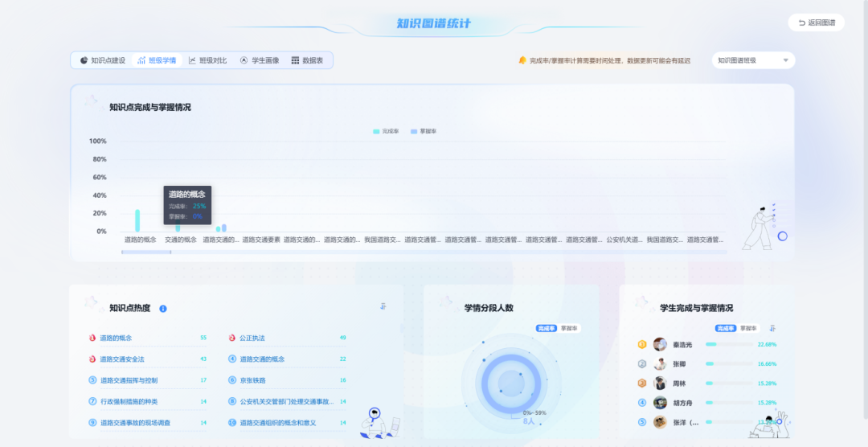
Task: Click the pie icon on 知识点建设
Action: tap(84, 60)
